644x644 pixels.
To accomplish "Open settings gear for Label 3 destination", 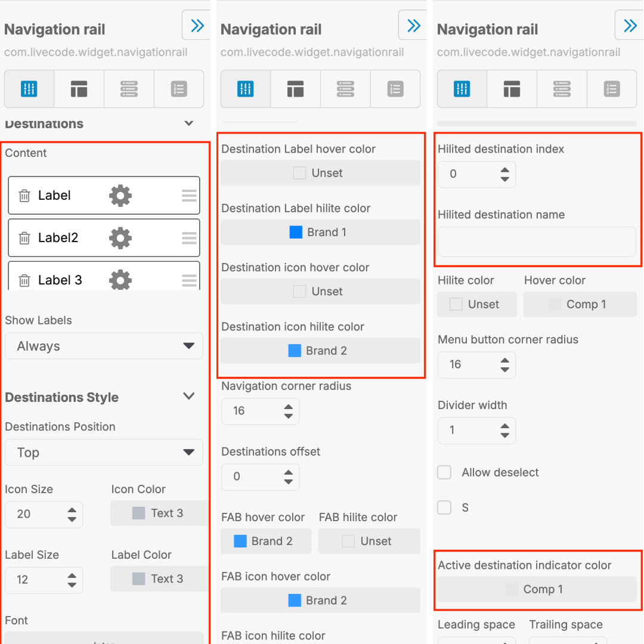I will (120, 280).
